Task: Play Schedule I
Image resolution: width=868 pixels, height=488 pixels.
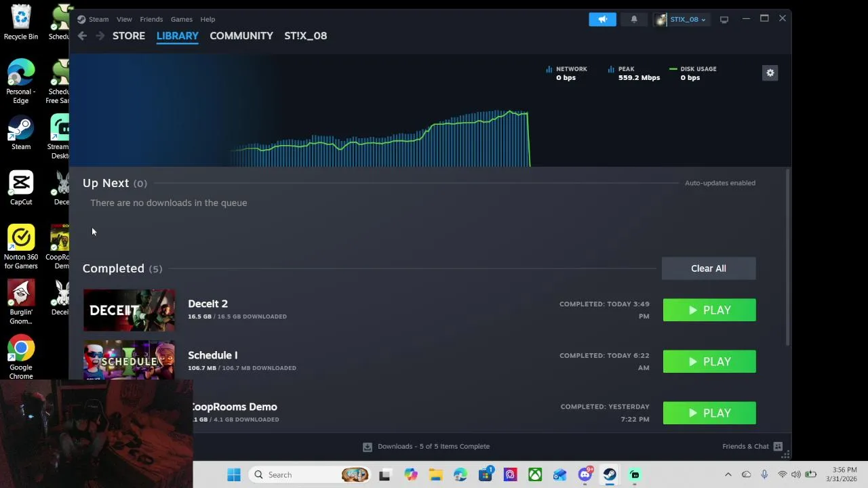Action: click(x=709, y=361)
